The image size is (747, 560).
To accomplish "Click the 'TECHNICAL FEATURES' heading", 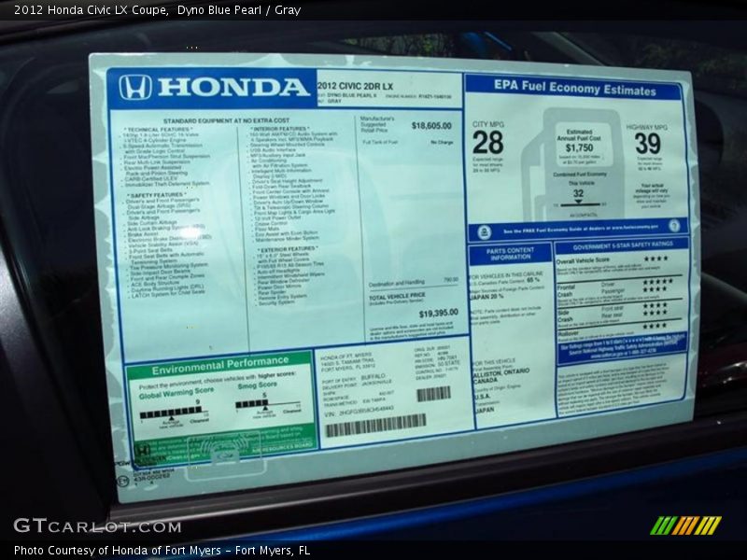I will click(x=158, y=129).
